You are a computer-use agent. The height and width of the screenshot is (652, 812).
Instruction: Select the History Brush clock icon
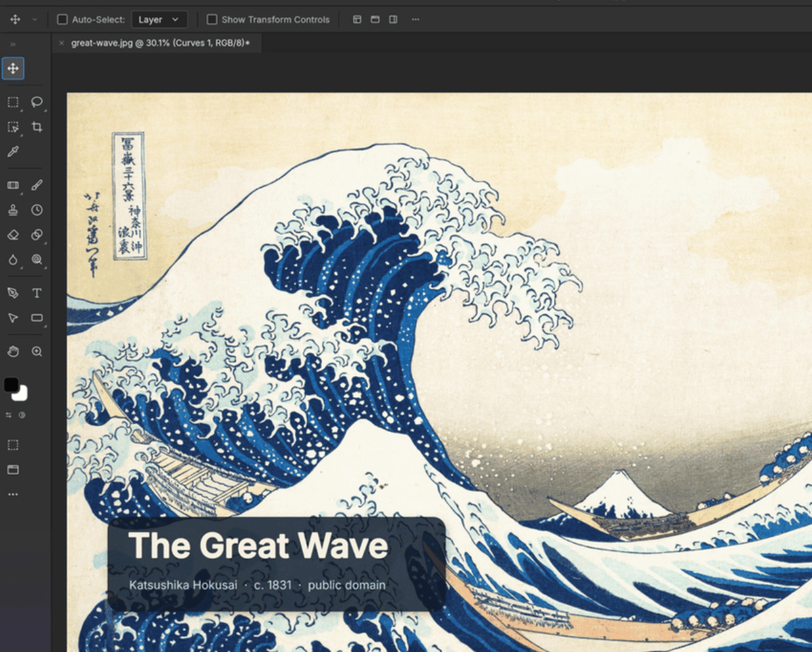37,210
